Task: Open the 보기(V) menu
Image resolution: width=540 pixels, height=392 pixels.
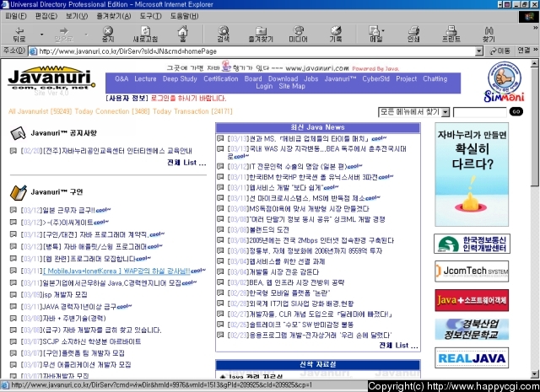Action: click(x=77, y=16)
